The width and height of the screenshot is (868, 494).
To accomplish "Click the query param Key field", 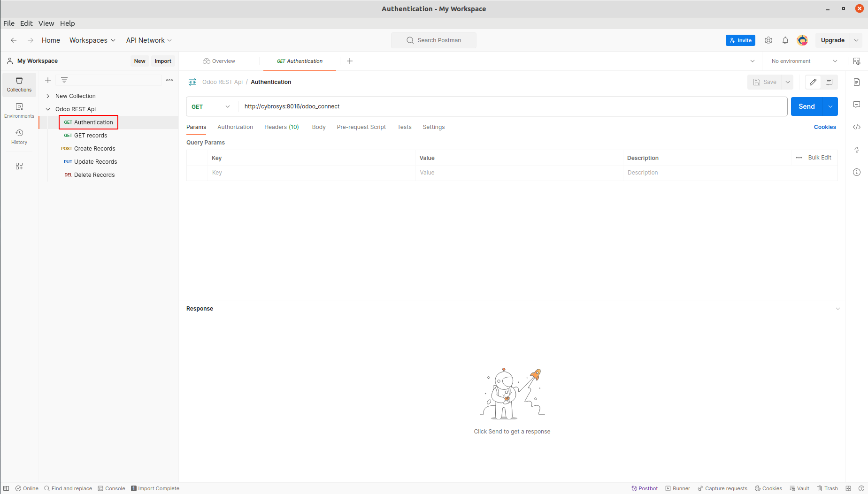I will [x=312, y=173].
